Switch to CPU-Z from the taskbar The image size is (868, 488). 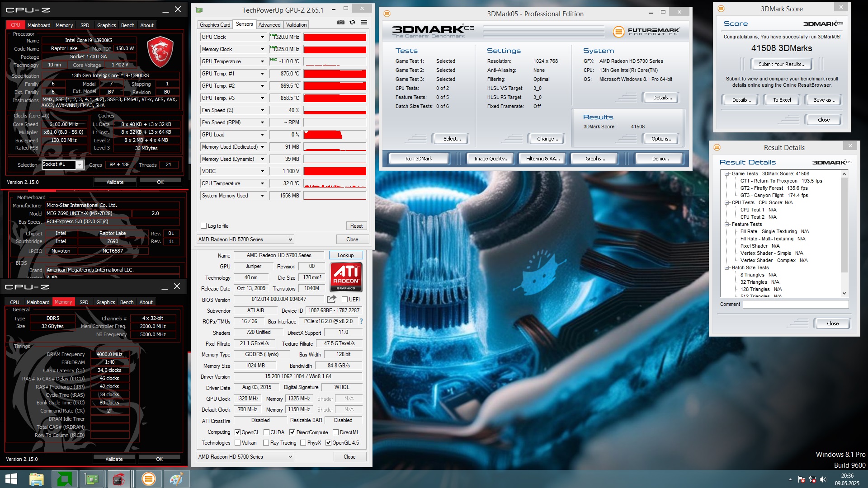pos(119,479)
